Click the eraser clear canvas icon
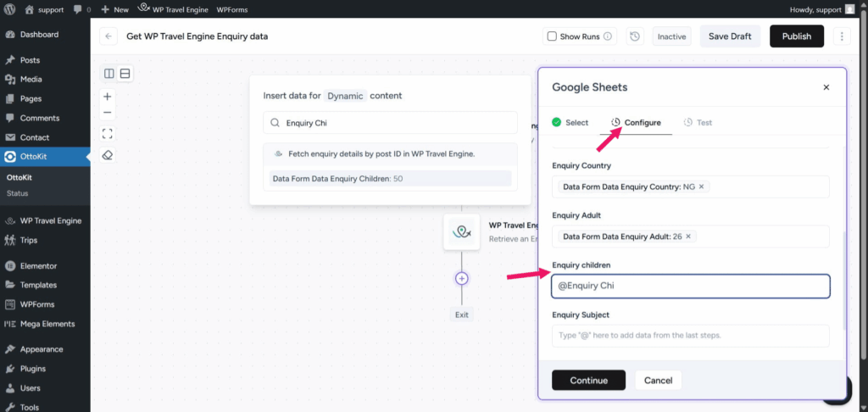Image resolution: width=868 pixels, height=412 pixels. (108, 155)
